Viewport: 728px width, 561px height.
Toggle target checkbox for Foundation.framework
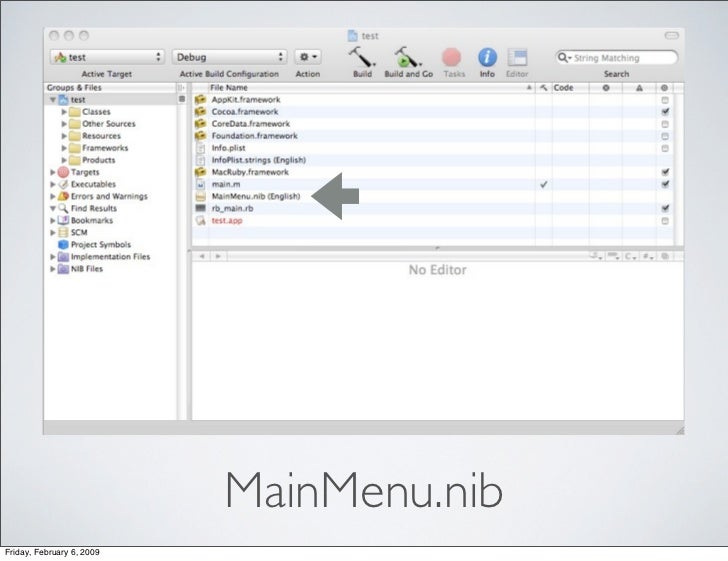click(665, 136)
